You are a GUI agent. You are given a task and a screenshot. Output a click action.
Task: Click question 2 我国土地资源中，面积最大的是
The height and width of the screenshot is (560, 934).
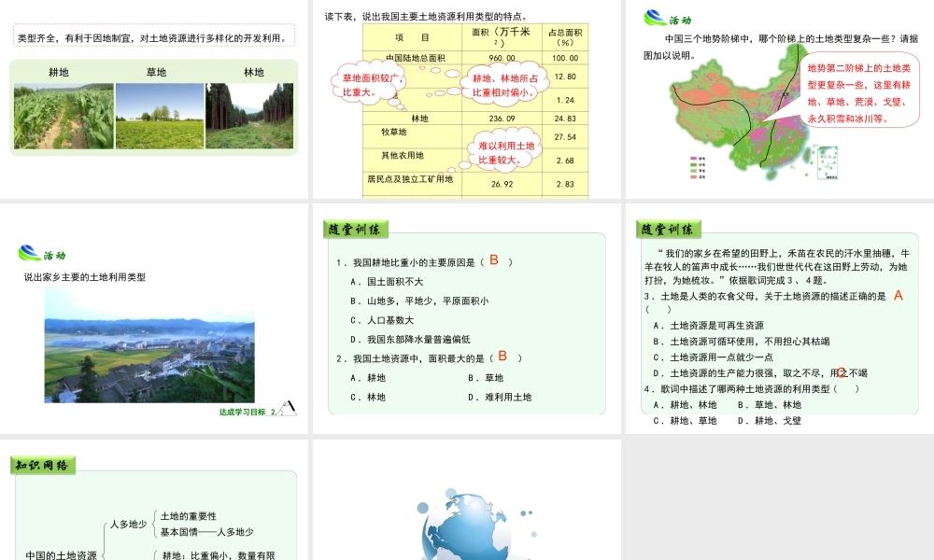pos(429,358)
